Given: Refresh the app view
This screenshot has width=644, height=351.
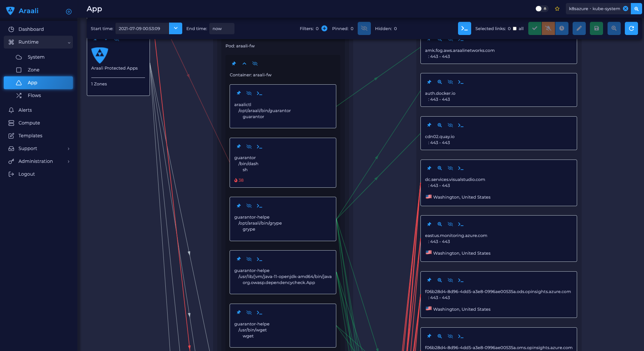Looking at the screenshot, I should [631, 29].
